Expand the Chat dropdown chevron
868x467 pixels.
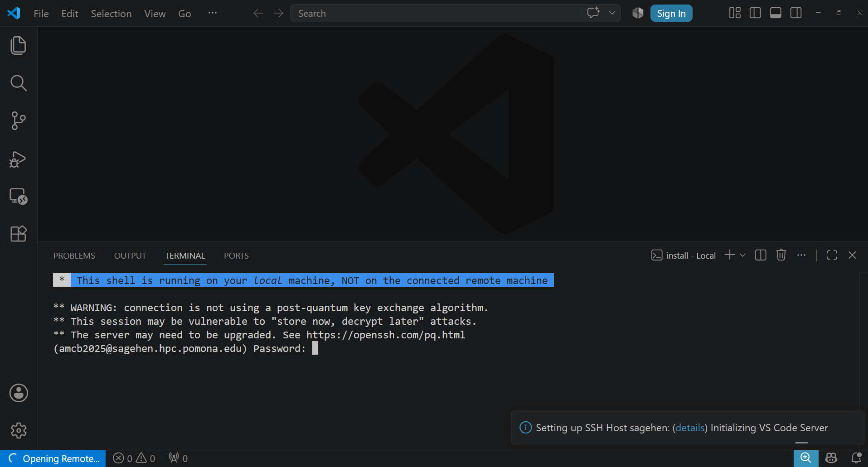pyautogui.click(x=612, y=13)
